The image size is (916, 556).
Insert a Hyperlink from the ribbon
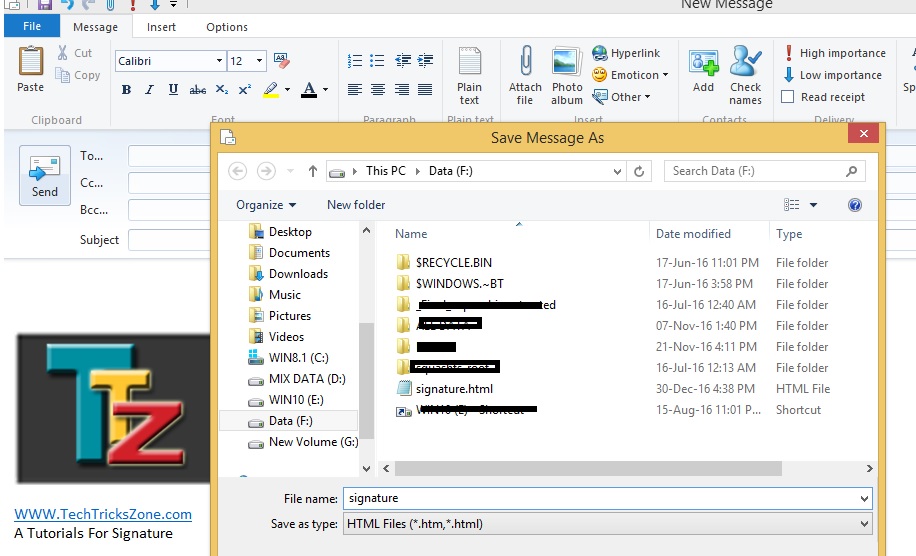(x=626, y=53)
